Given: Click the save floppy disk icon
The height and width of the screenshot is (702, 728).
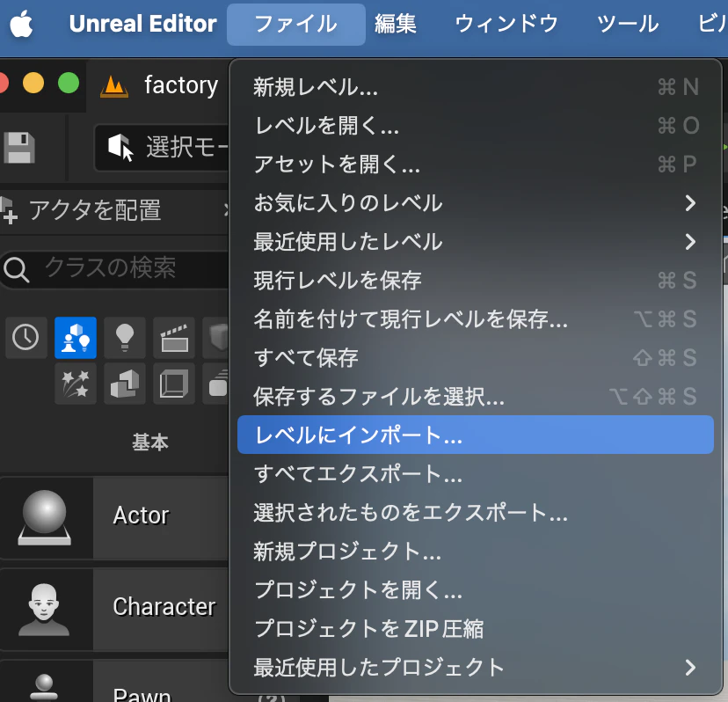Looking at the screenshot, I should pyautogui.click(x=19, y=148).
